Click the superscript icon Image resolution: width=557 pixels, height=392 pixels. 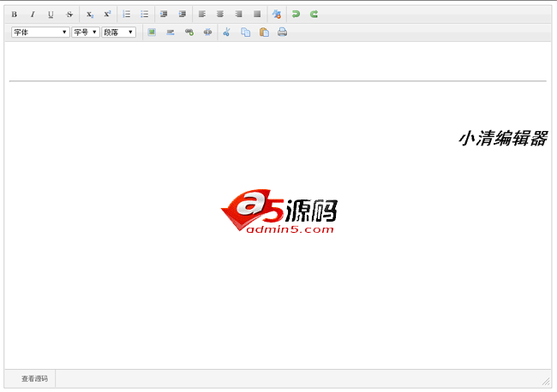point(107,15)
